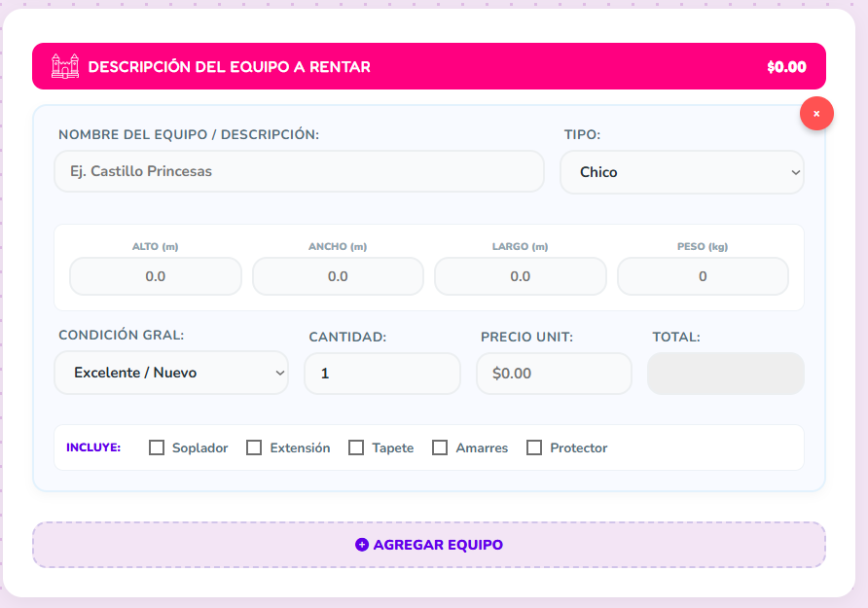Image resolution: width=868 pixels, height=608 pixels.
Task: Click the castle icon in the pink header
Action: pos(64,66)
